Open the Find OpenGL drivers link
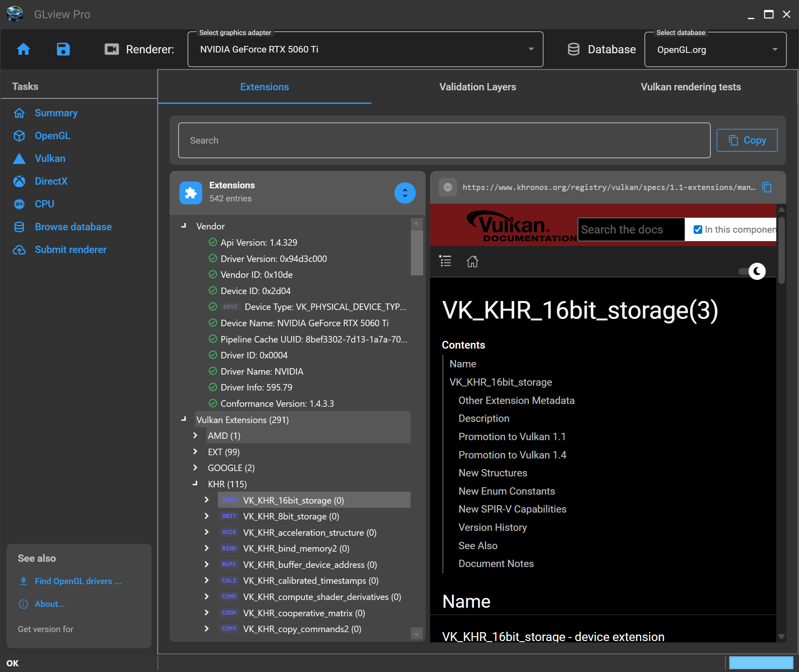The height and width of the screenshot is (672, 799). [x=78, y=581]
